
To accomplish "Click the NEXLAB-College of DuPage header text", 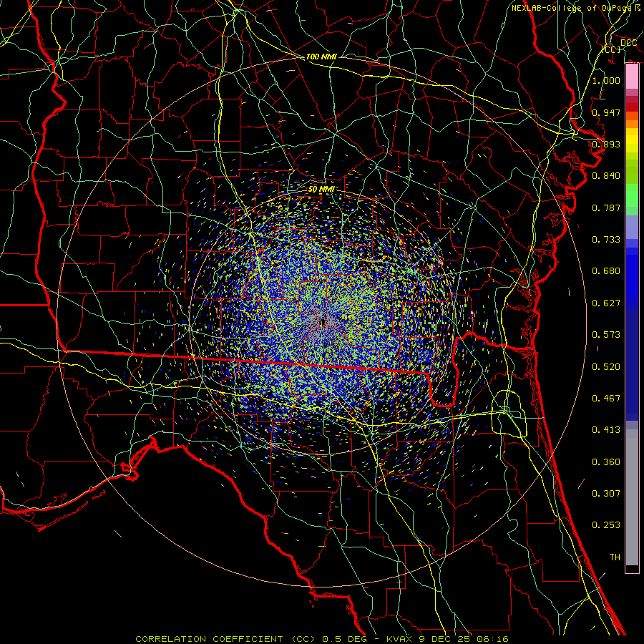I will (x=576, y=8).
